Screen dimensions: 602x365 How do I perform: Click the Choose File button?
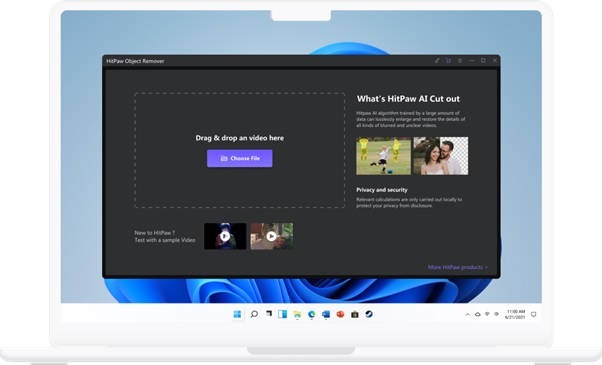pyautogui.click(x=240, y=158)
